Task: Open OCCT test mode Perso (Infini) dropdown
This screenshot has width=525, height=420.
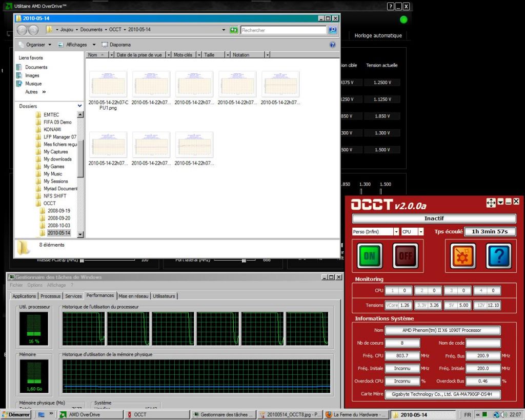Action: pos(396,231)
